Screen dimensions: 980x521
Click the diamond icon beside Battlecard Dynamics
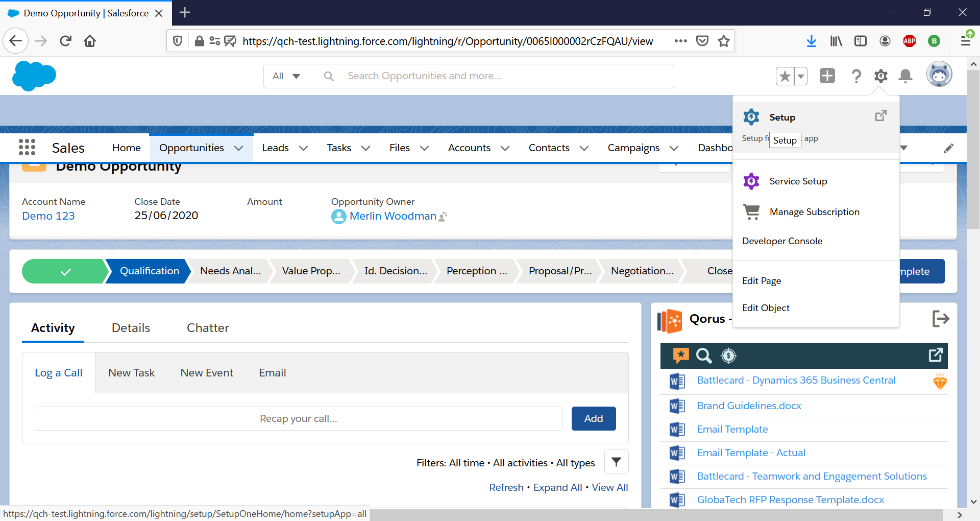[x=940, y=381]
